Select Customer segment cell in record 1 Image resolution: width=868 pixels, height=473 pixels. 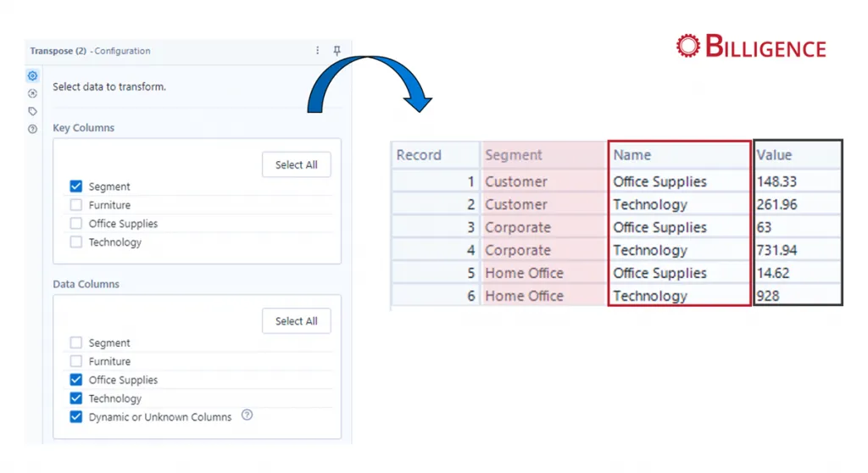point(543,181)
